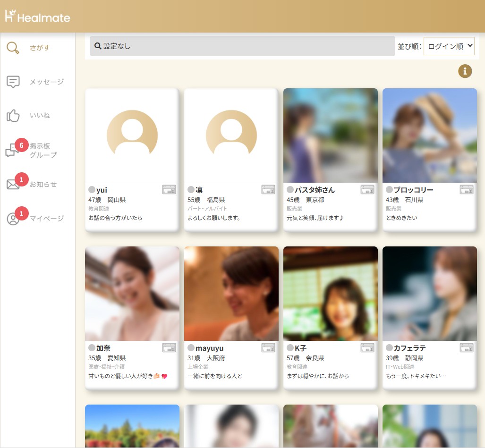Open my page profile icon
Screen dimensions: 485x448
tap(13, 219)
